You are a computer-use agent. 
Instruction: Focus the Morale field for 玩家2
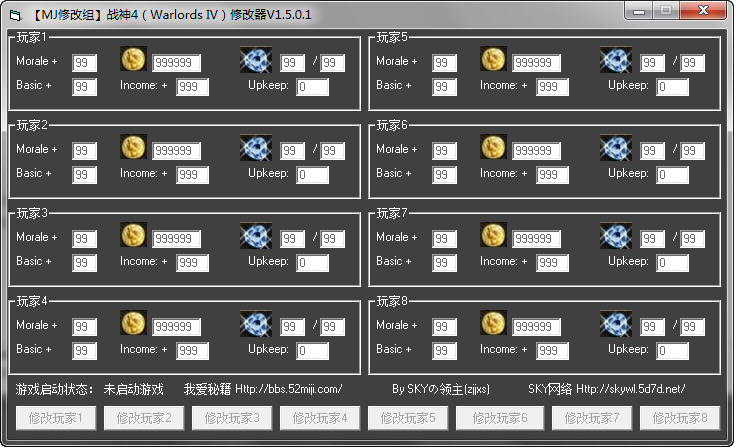(x=84, y=151)
